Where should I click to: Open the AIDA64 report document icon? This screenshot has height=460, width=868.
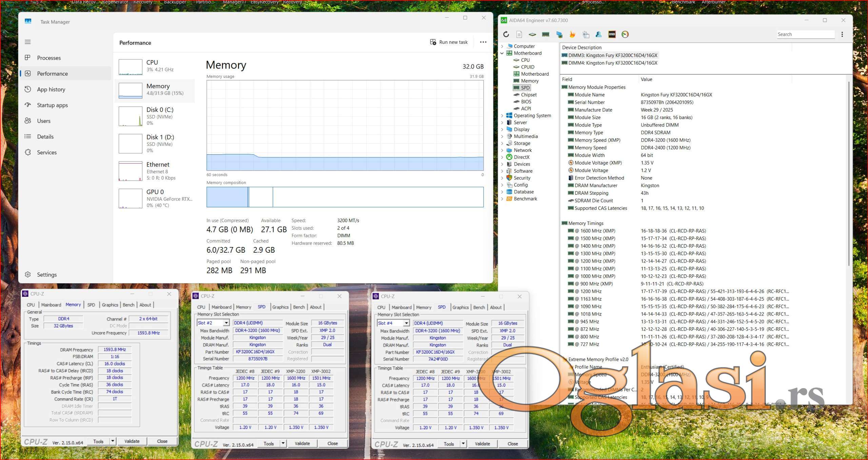point(519,34)
